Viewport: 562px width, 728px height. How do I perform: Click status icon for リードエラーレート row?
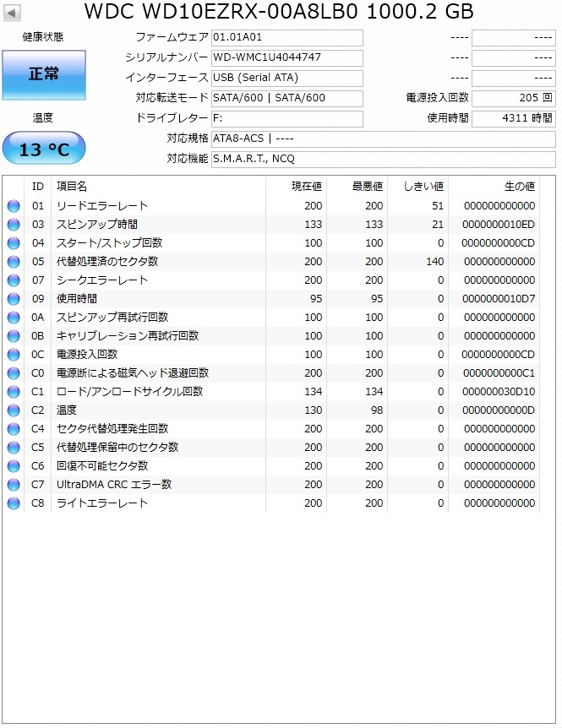click(x=14, y=206)
